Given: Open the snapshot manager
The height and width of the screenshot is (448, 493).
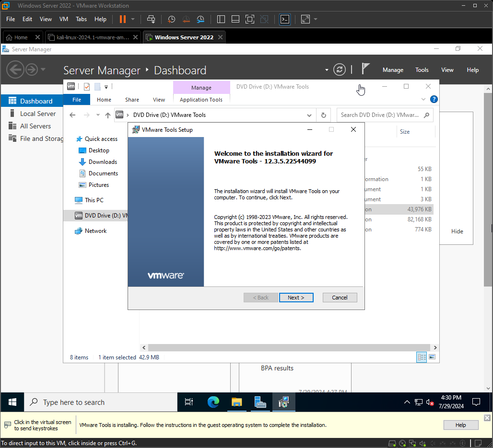Looking at the screenshot, I should pyautogui.click(x=200, y=19).
